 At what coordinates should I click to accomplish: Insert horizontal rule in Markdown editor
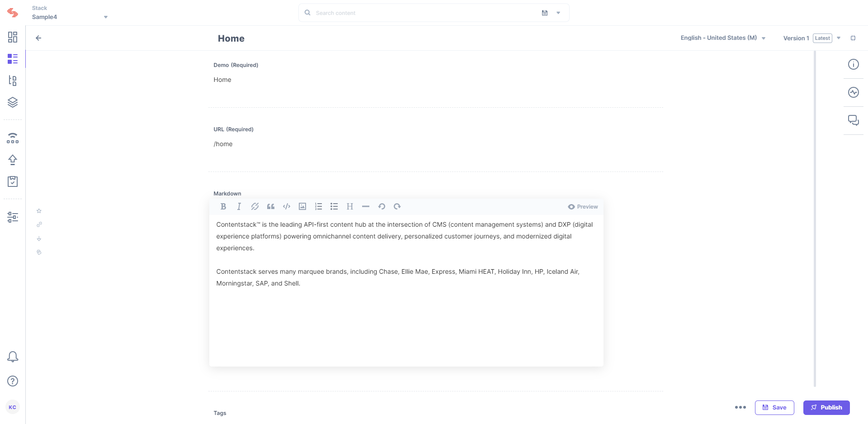coord(366,206)
